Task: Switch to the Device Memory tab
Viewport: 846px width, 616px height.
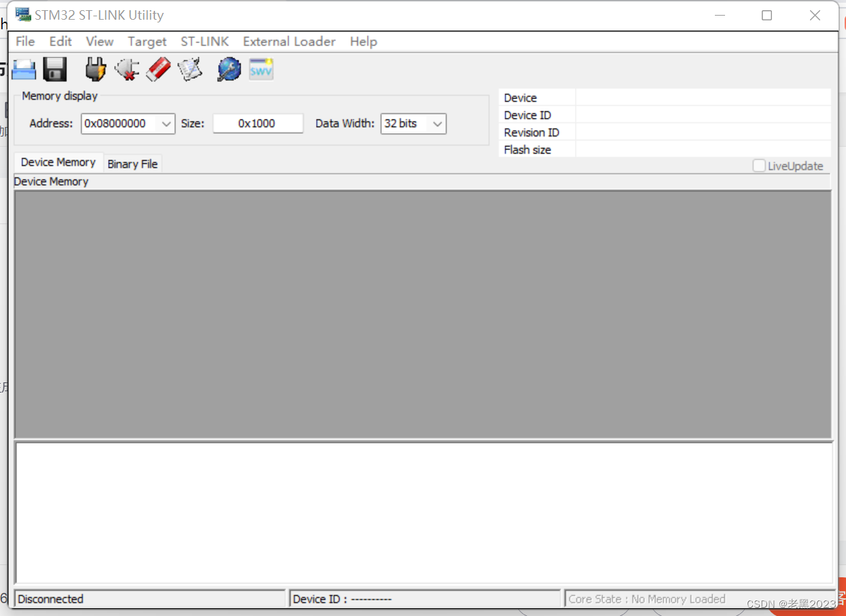Action: click(58, 162)
